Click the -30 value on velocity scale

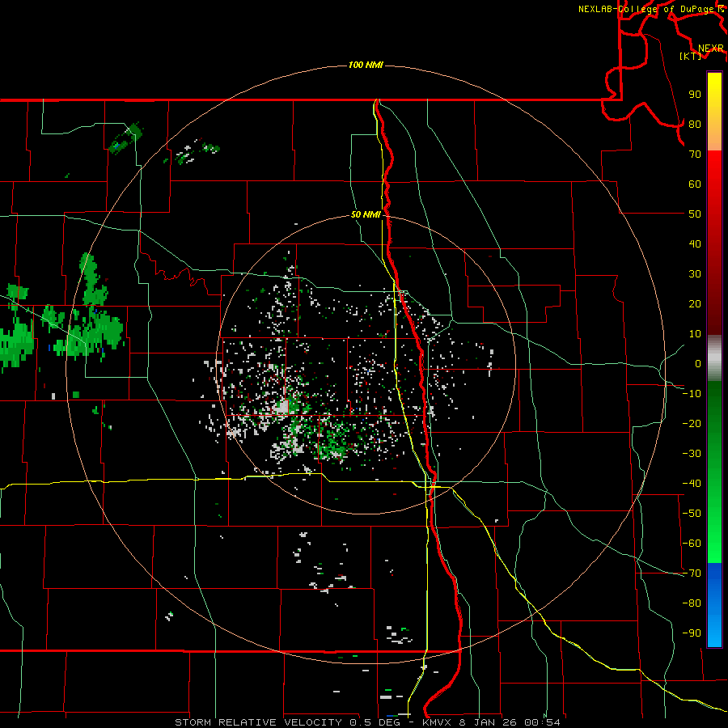pyautogui.click(x=692, y=454)
